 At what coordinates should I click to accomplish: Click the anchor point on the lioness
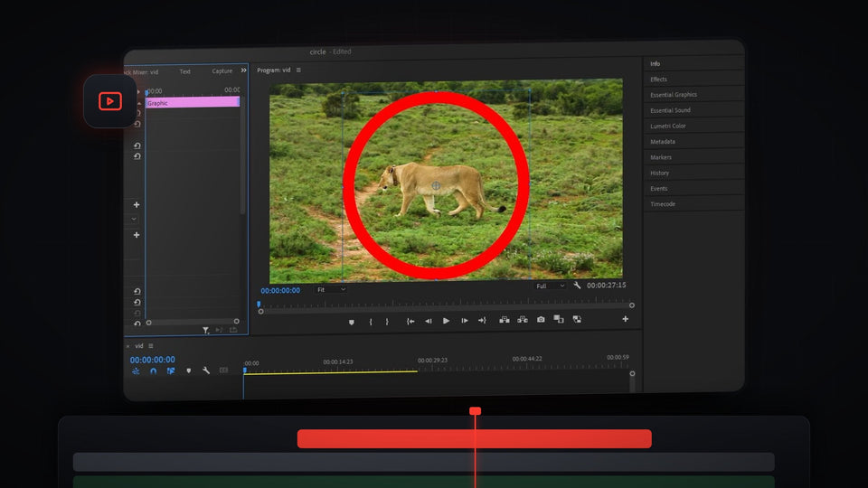[x=436, y=186]
